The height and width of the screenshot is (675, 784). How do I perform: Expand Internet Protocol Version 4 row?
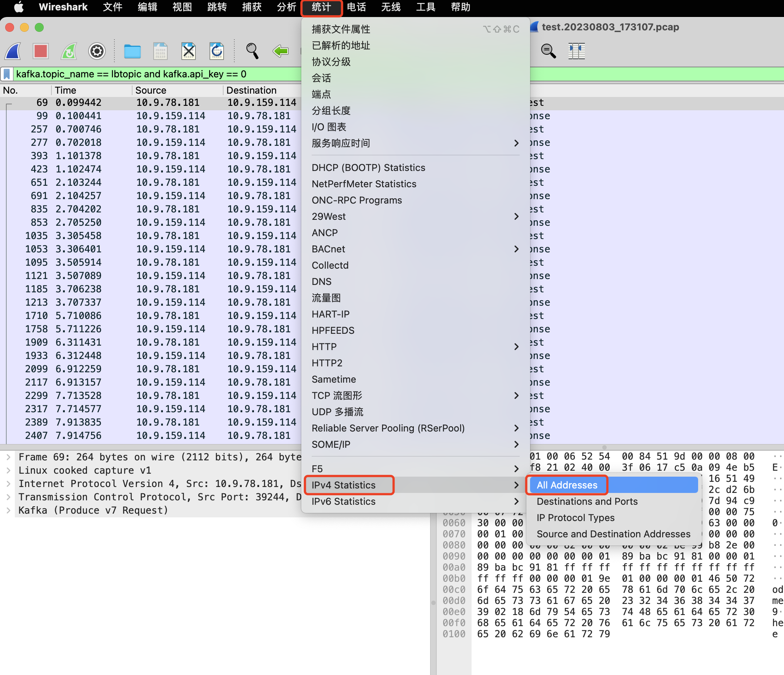8,484
